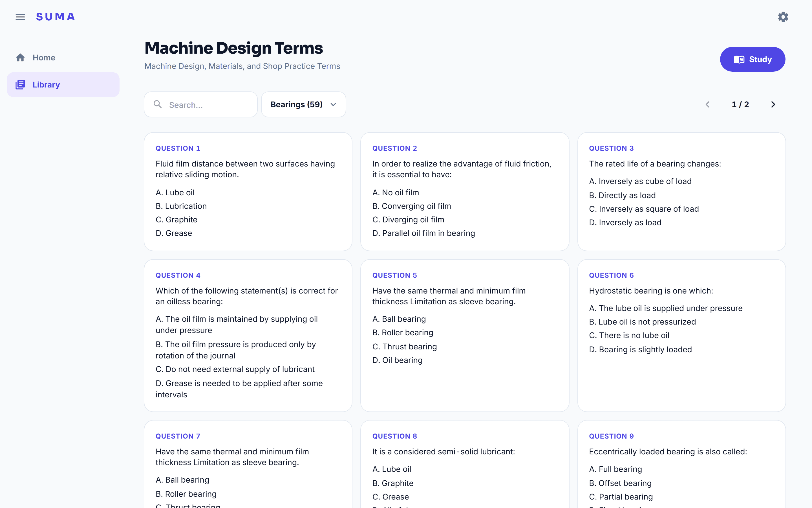Select option A about supplying oil under pressure
Viewport: 812px width, 508px height.
237,325
